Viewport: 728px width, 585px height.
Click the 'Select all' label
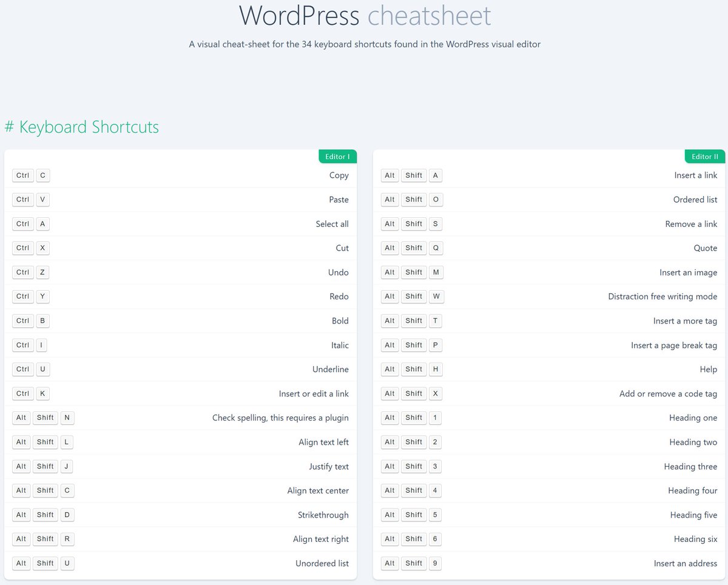(x=332, y=224)
